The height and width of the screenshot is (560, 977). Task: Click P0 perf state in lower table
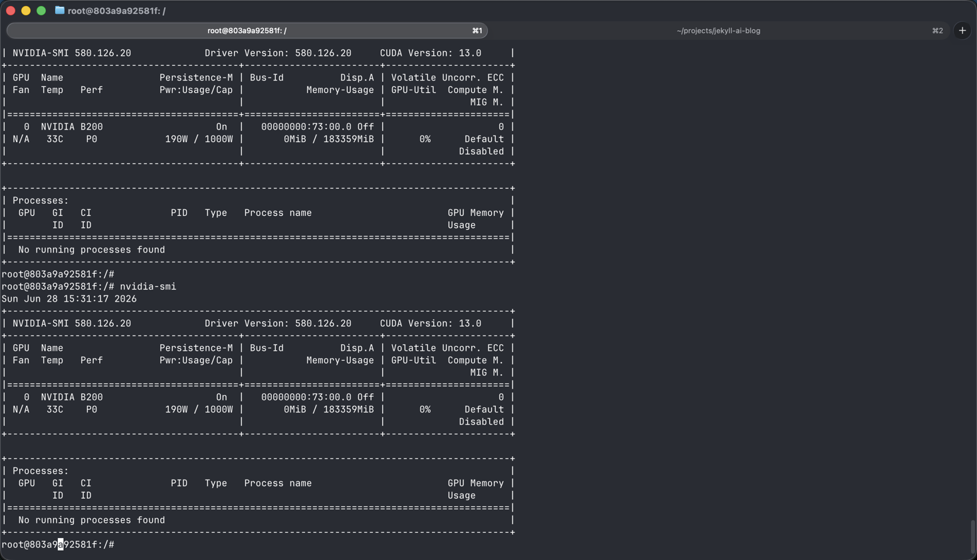pos(92,410)
